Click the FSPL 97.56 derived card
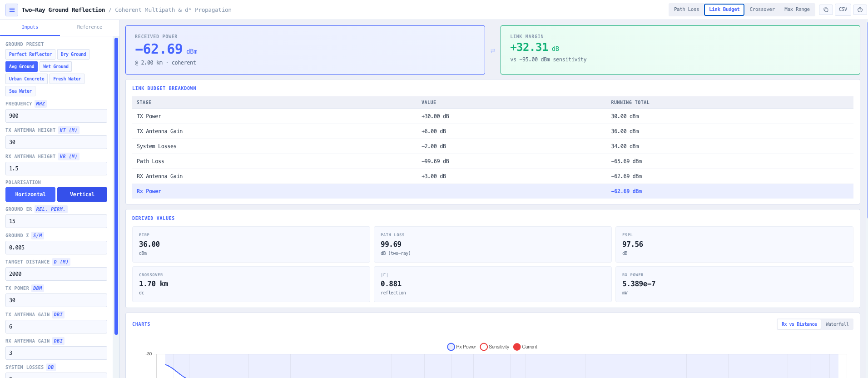868x378 pixels. coord(734,244)
